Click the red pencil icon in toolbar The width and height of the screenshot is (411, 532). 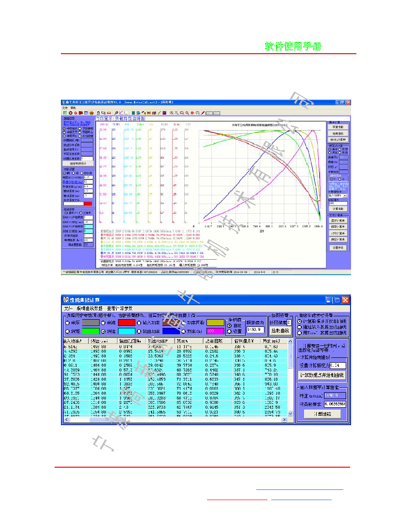click(x=202, y=113)
